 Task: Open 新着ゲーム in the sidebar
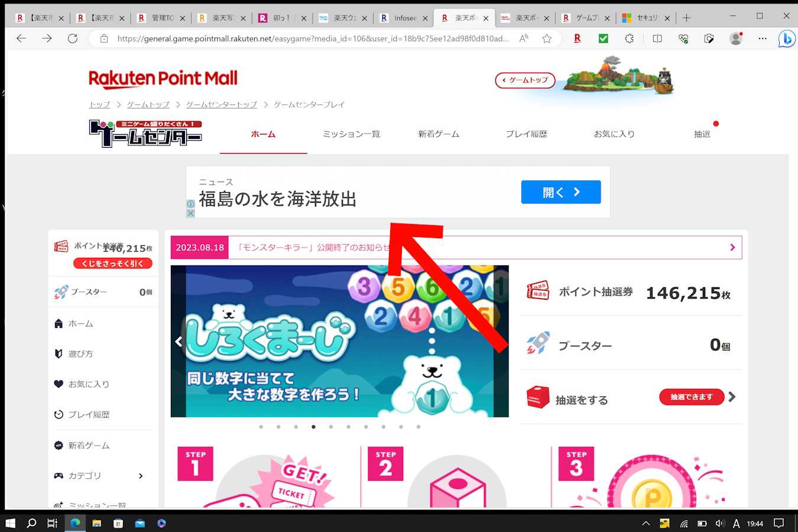click(89, 446)
